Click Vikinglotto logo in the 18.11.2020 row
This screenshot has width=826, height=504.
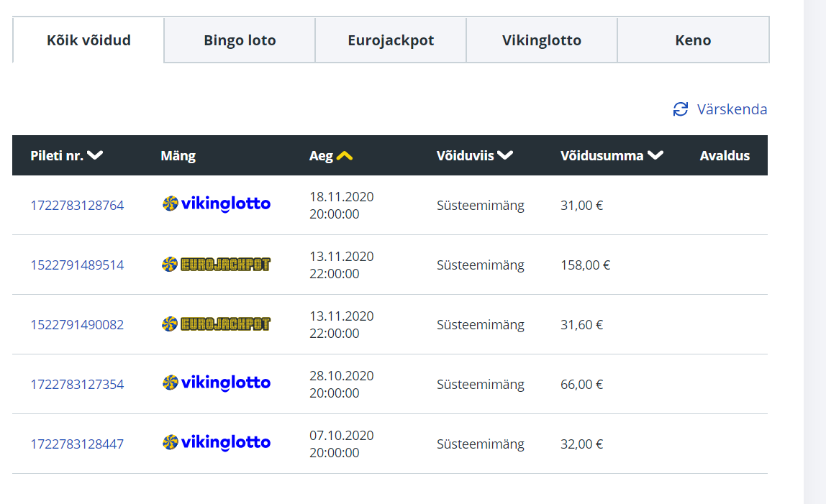[217, 205]
